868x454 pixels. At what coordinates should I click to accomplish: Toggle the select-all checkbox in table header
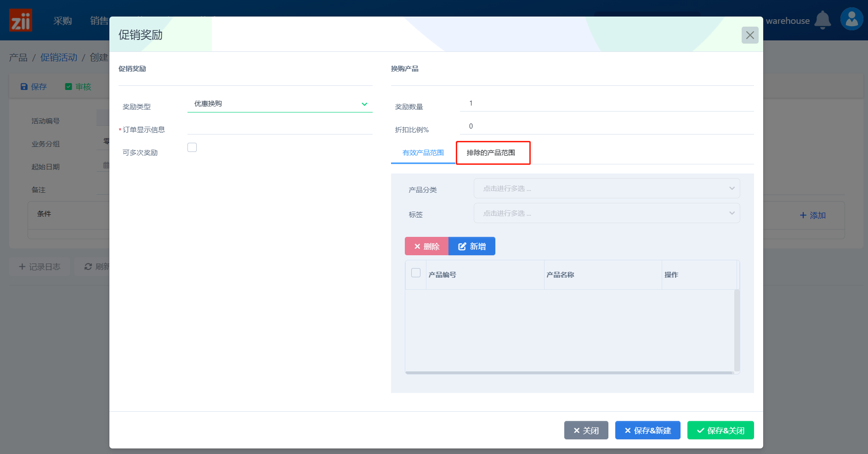click(416, 273)
